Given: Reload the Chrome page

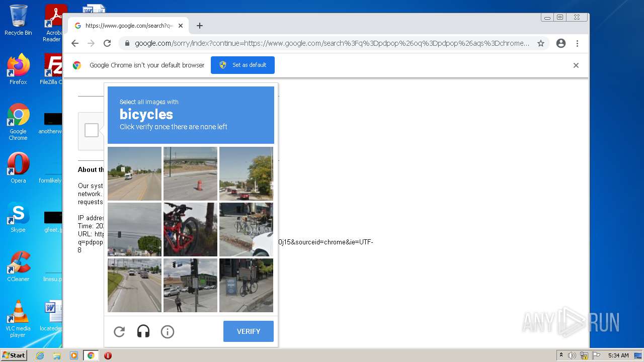Looking at the screenshot, I should coord(107,43).
